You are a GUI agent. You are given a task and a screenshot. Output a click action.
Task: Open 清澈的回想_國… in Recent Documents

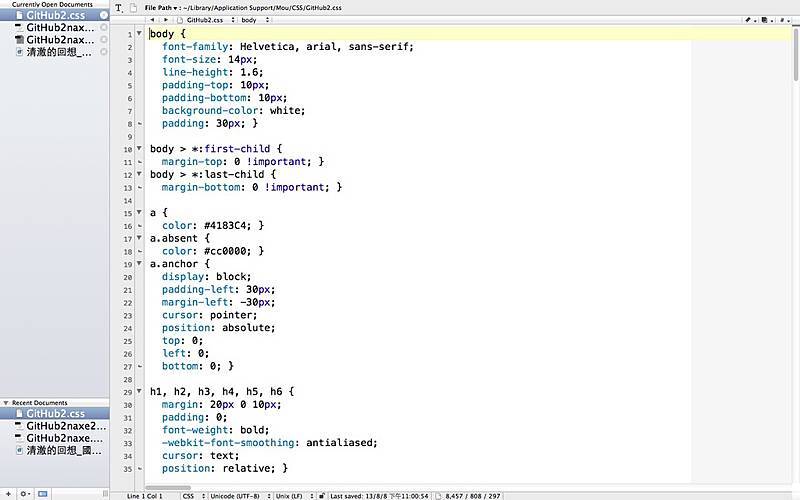[55, 451]
